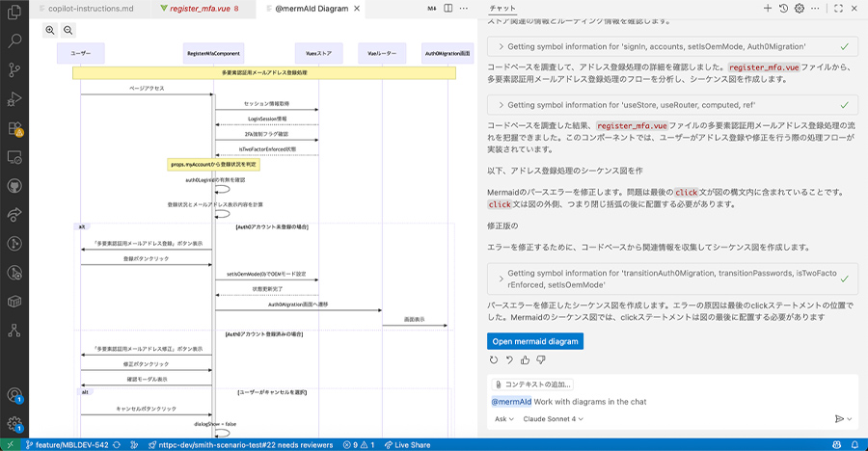Open the Ask chat mode dropdown
The height and width of the screenshot is (451, 868).
(x=503, y=419)
